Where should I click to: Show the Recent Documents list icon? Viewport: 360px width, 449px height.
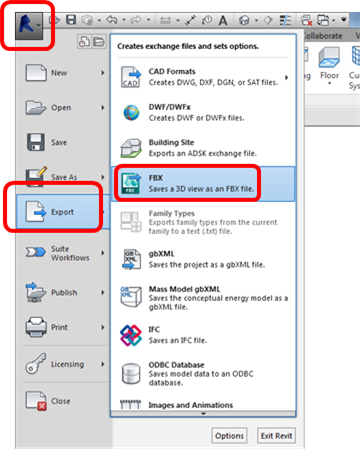click(x=84, y=42)
